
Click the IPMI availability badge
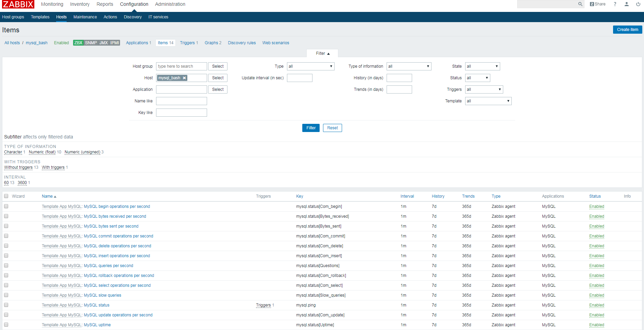coord(115,43)
